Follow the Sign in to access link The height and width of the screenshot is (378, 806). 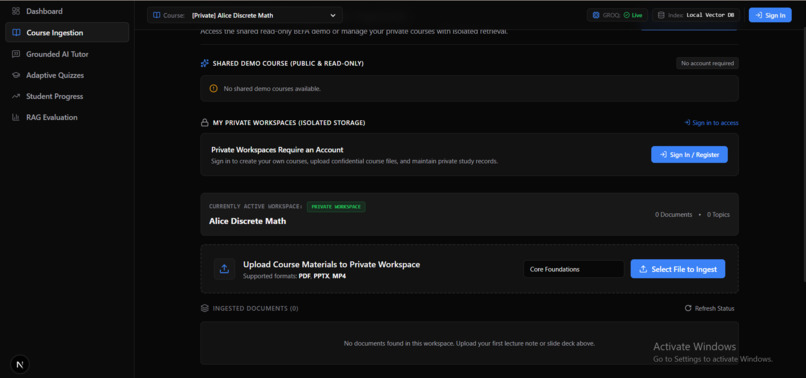point(711,123)
